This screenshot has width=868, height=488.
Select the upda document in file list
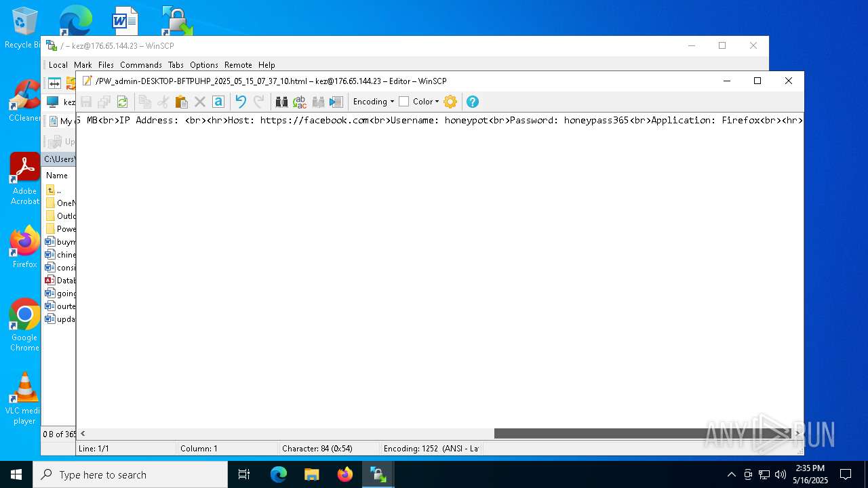point(60,319)
